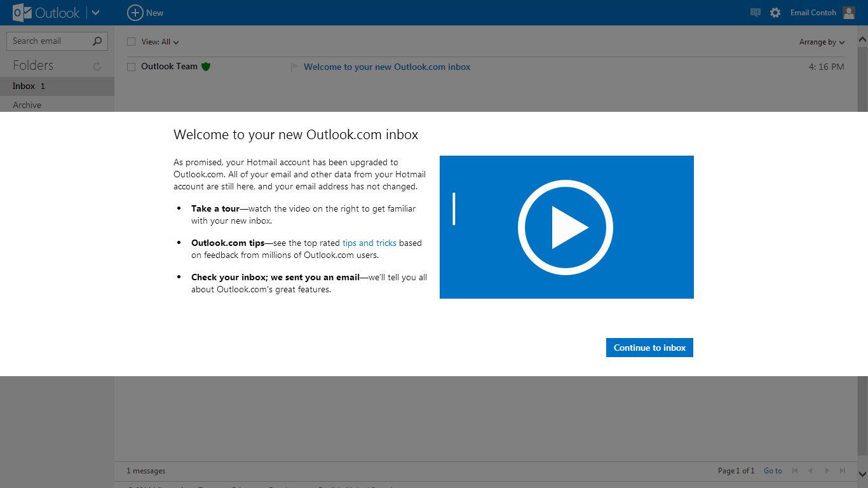868x488 pixels.
Task: Click the 1 messages count text
Action: click(146, 471)
